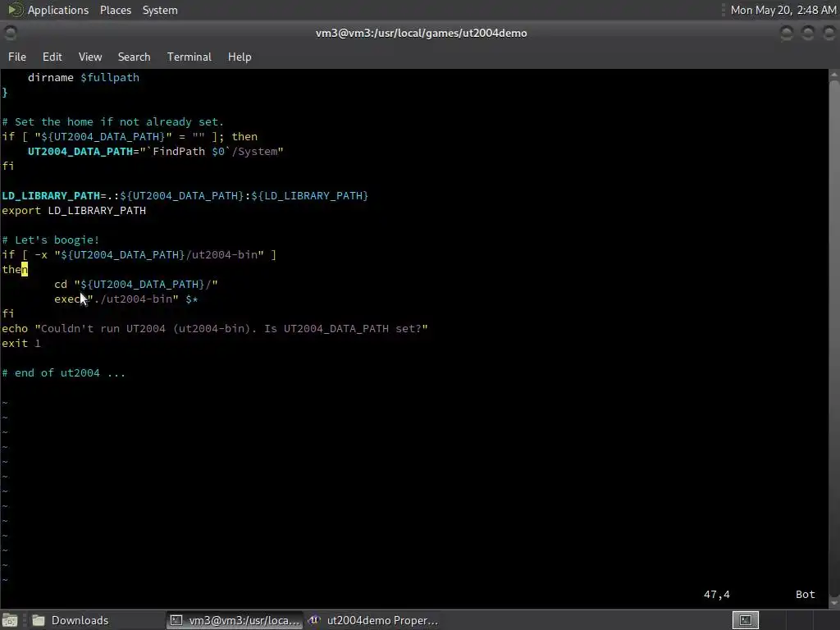The width and height of the screenshot is (840, 630).
Task: Switch to ut2004demo Properties taskbar button
Action: (373, 620)
